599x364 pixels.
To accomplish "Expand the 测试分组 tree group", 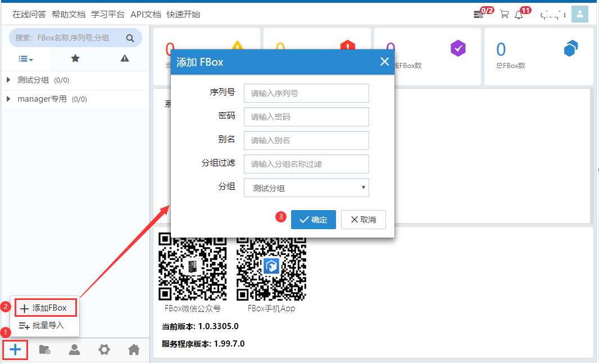I will [x=8, y=80].
